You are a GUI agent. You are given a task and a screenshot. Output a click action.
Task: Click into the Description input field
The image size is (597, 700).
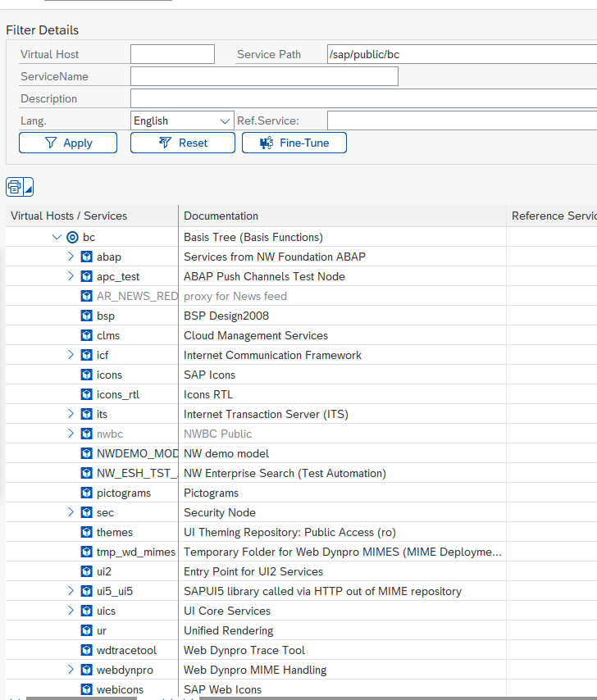click(363, 98)
